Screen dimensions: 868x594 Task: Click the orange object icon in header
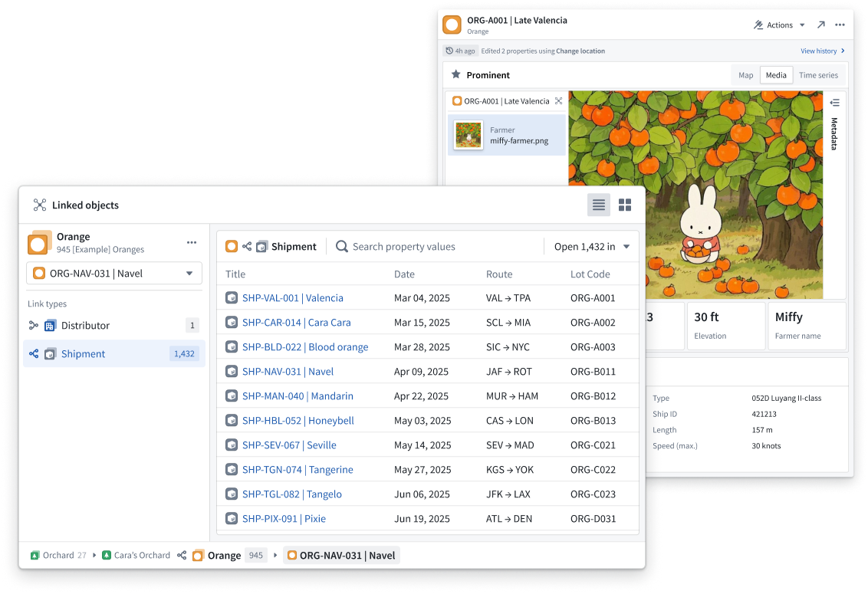pyautogui.click(x=452, y=25)
